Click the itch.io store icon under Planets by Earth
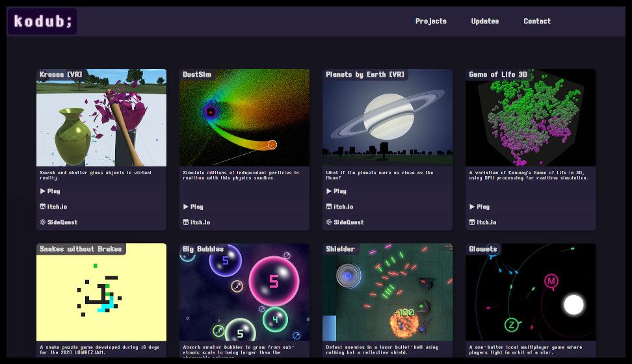 click(328, 207)
